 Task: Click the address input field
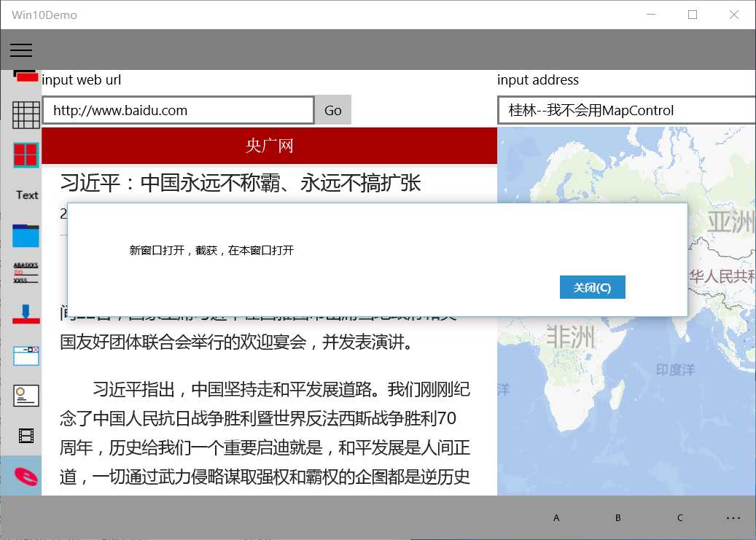pyautogui.click(x=626, y=111)
